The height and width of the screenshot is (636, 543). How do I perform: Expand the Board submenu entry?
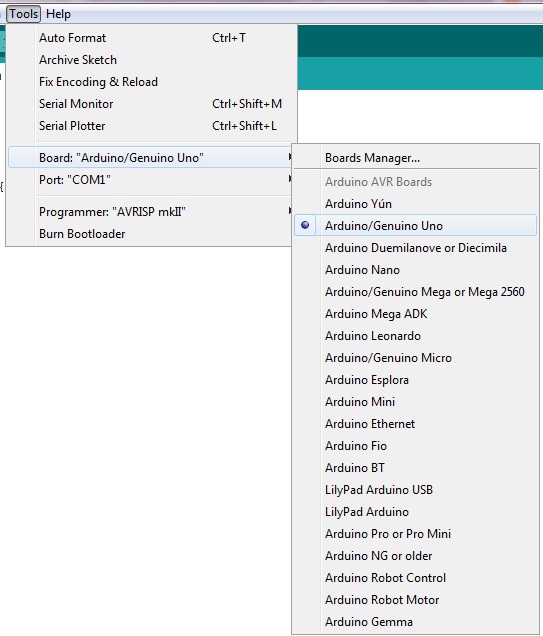click(x=151, y=157)
